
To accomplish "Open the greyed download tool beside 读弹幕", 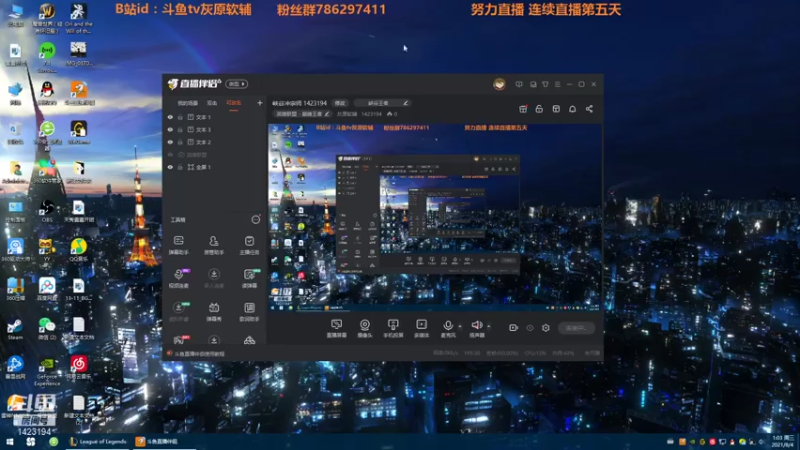I will point(214,278).
